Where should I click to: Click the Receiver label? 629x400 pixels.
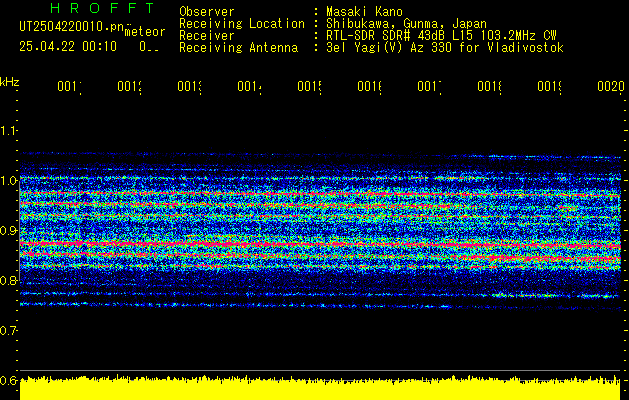click(207, 36)
